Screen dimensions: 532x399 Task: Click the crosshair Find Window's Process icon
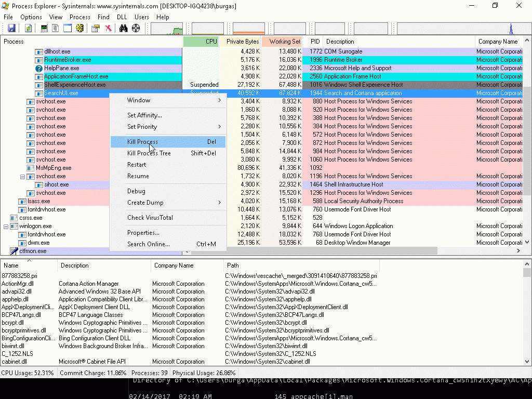136,28
